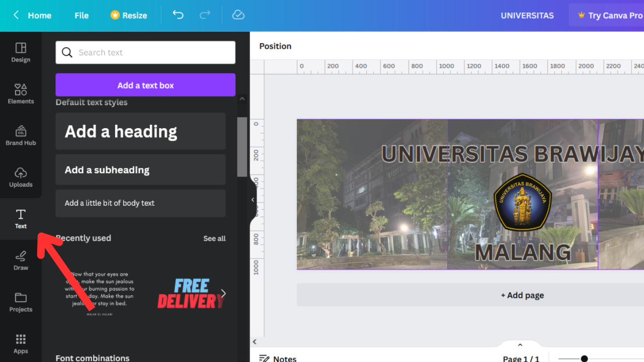The width and height of the screenshot is (644, 362).
Task: Open the Projects sidebar tab
Action: pos(21,303)
